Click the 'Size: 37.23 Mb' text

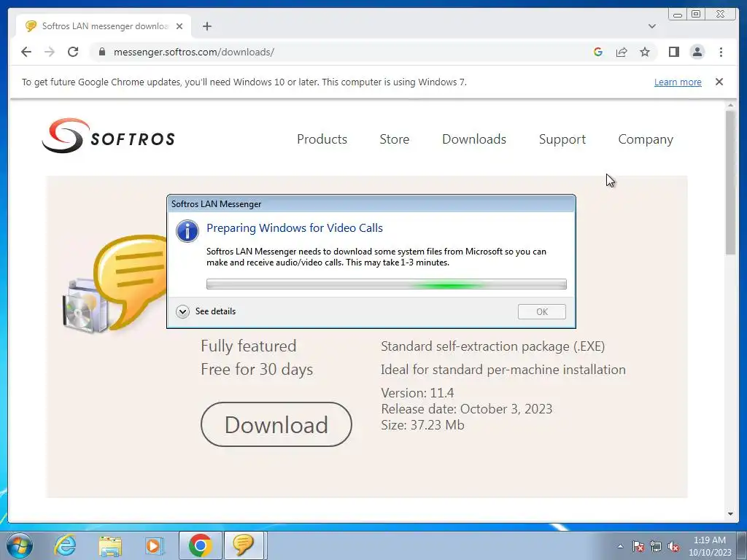pos(422,425)
